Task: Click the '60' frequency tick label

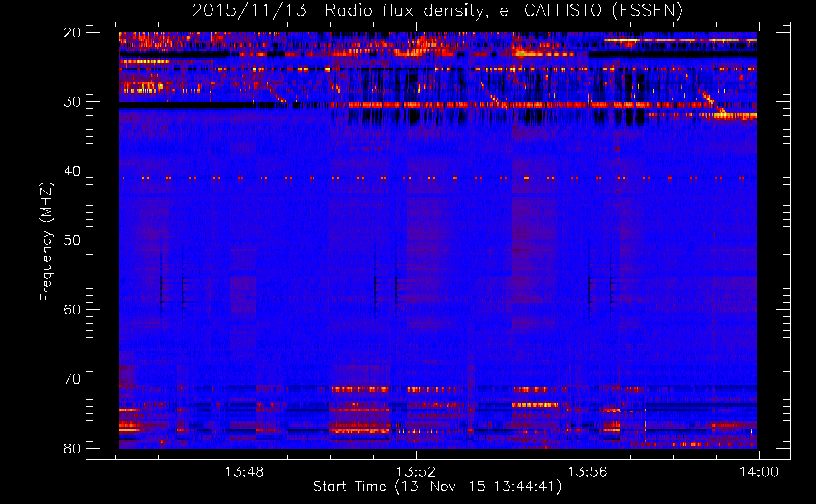Action: point(72,309)
